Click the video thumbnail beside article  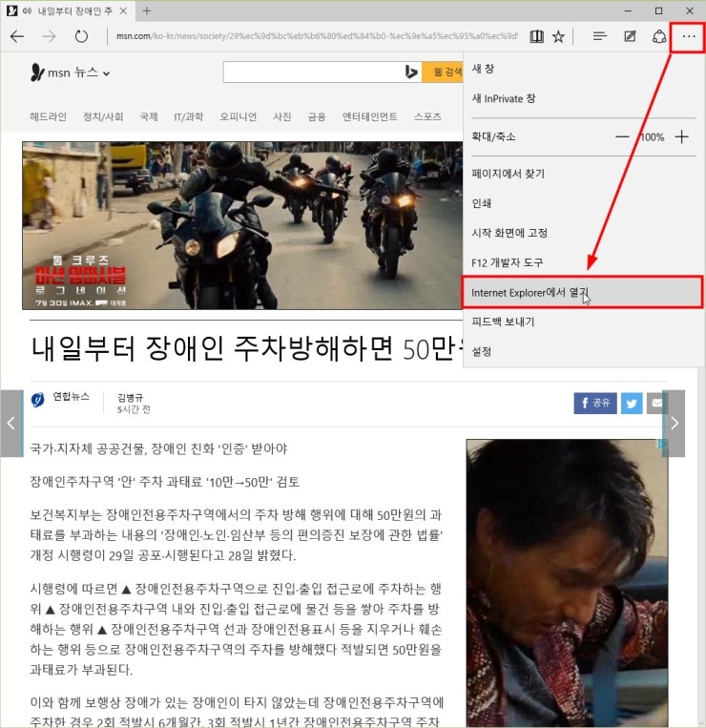coord(567,583)
